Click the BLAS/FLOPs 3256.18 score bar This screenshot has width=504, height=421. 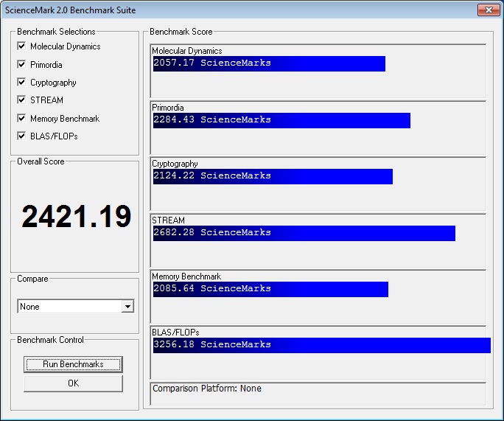[322, 345]
